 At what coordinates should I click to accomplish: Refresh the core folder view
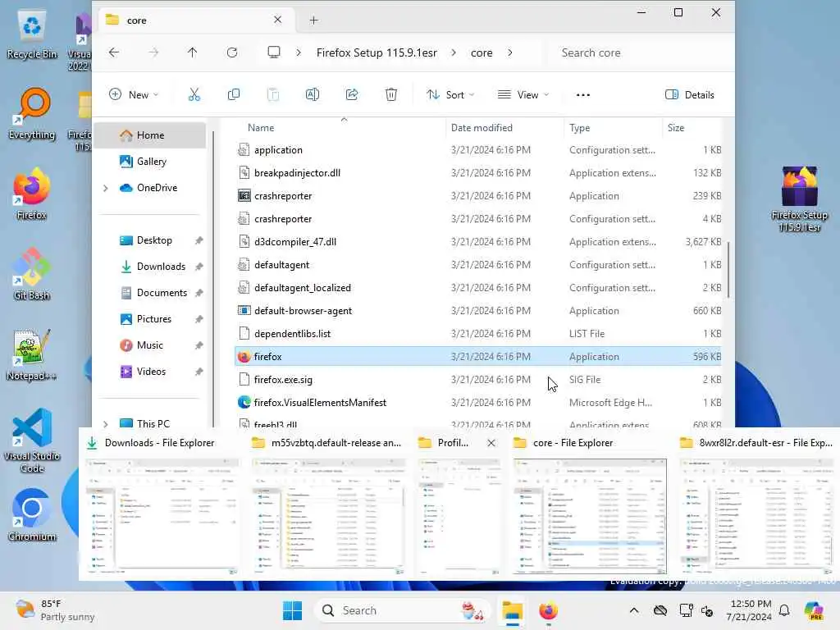point(232,52)
